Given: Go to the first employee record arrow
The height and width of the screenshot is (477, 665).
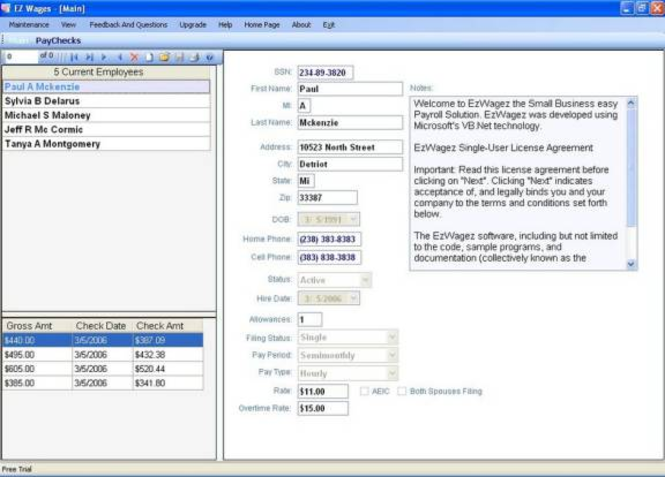Looking at the screenshot, I should point(74,57).
